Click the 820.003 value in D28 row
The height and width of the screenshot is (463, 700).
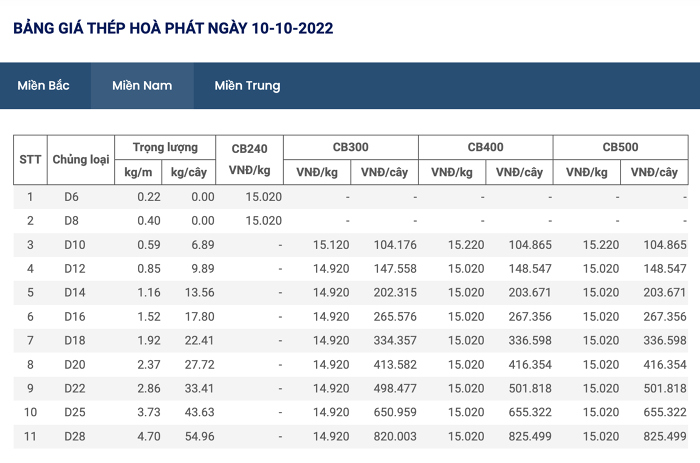(395, 436)
